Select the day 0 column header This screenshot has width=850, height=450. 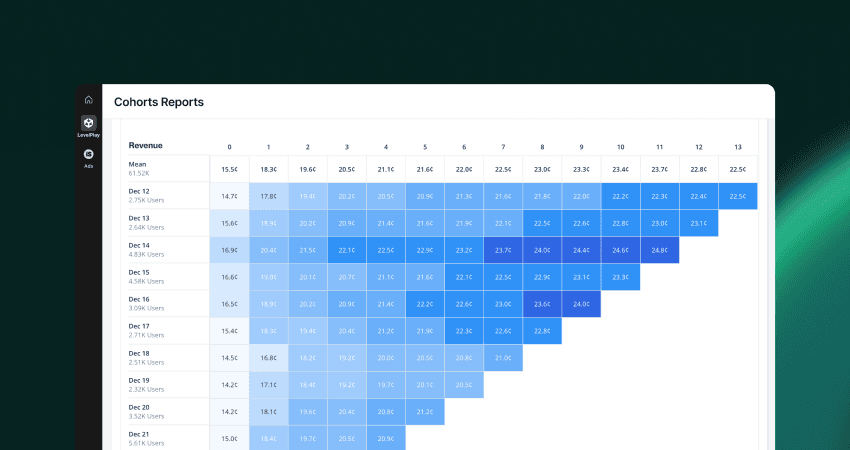(x=229, y=147)
